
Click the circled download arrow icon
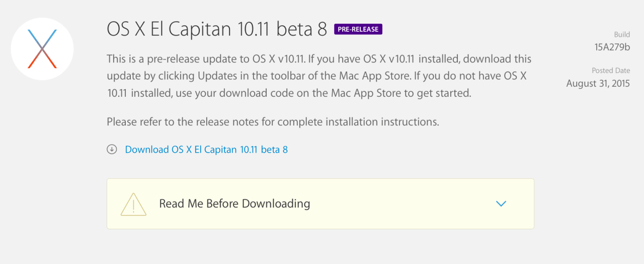click(x=112, y=149)
